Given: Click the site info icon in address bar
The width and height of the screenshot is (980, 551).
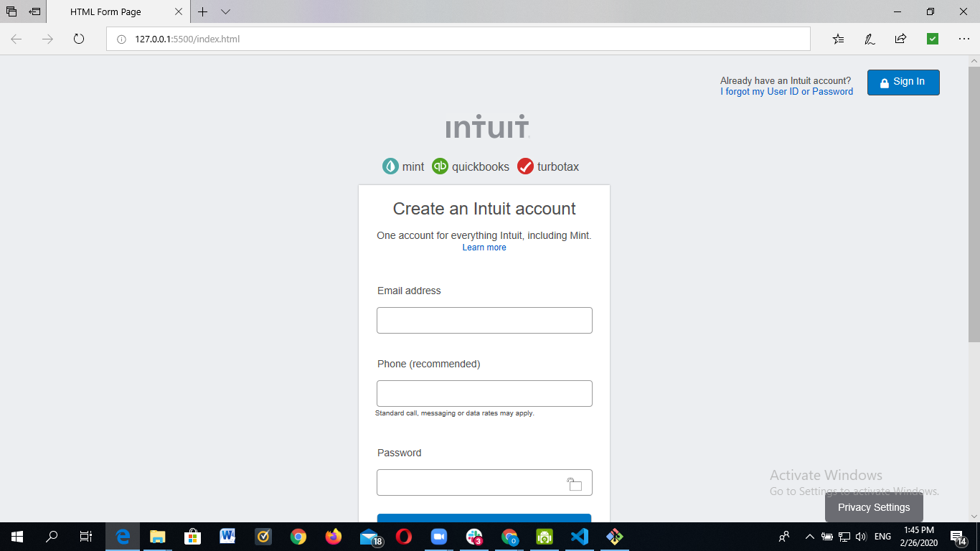Looking at the screenshot, I should 121,39.
